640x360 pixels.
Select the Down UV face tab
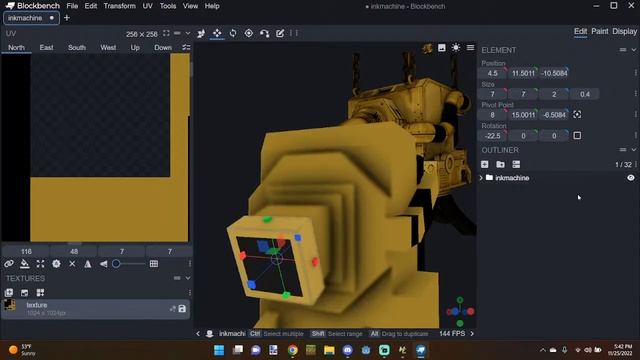pyautogui.click(x=163, y=48)
